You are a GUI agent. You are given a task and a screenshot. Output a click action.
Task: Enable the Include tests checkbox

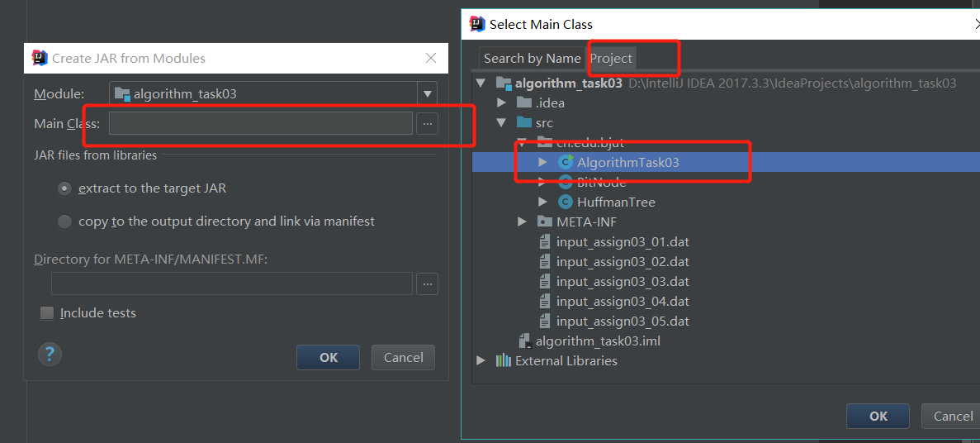[x=47, y=313]
